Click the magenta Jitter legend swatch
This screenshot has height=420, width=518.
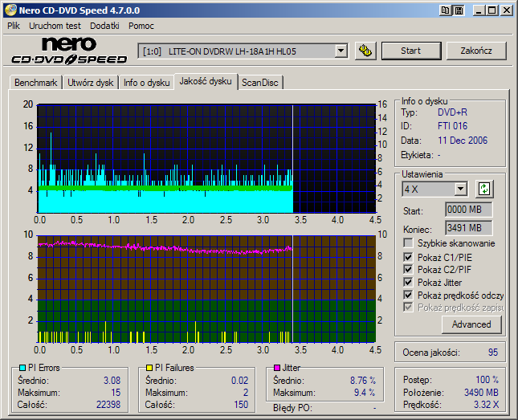[x=277, y=368]
